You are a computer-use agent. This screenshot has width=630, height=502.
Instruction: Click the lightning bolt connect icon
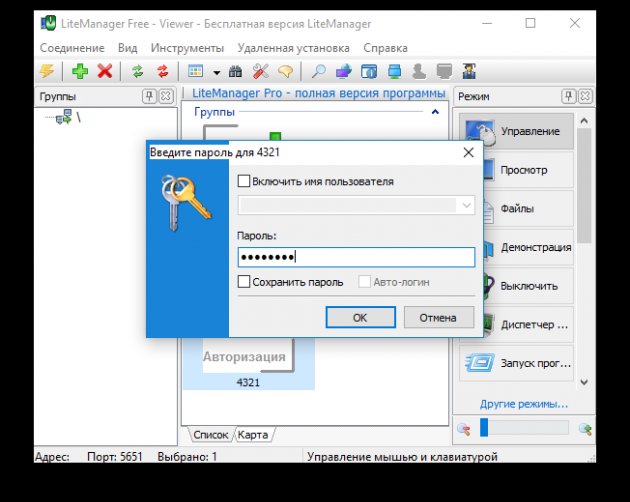click(47, 72)
